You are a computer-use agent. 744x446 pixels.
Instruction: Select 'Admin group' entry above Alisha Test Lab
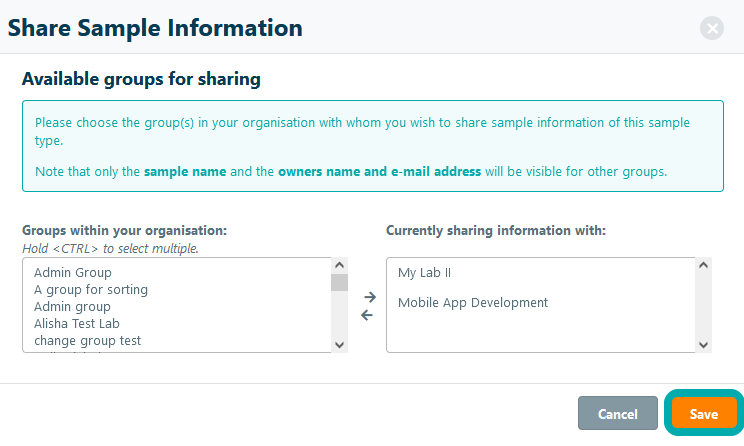click(72, 307)
